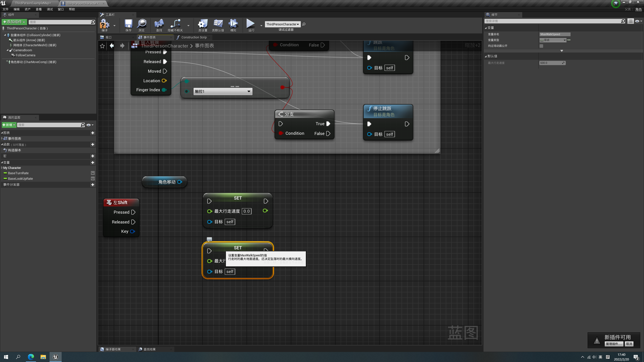The width and height of the screenshot is (644, 362).
Task: Toggle 向过场动画公开 checkbox
Action: click(x=541, y=46)
